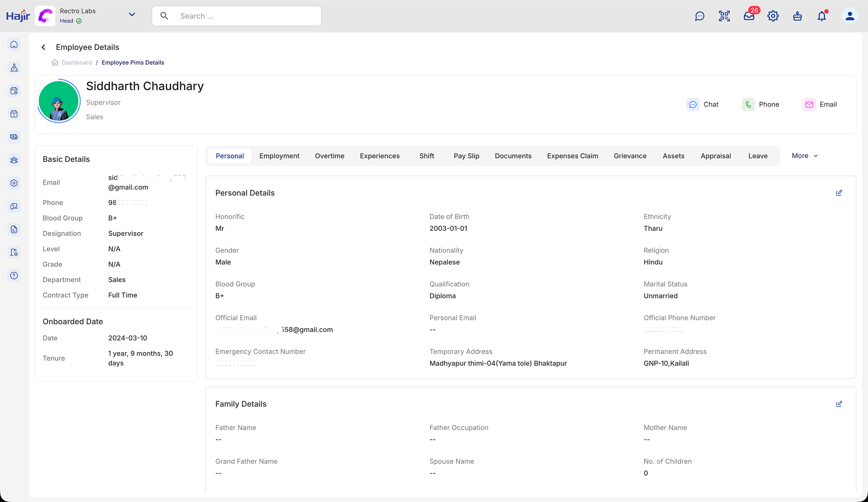
Task: Expand the Rectro Labs company dropdown
Action: (132, 15)
